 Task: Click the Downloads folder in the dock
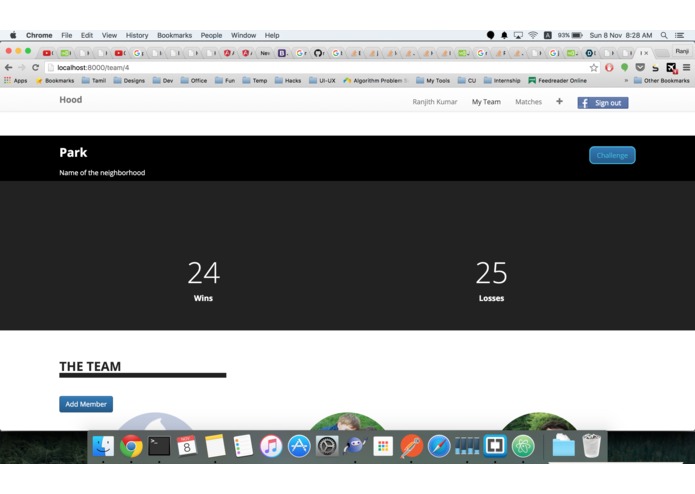563,446
